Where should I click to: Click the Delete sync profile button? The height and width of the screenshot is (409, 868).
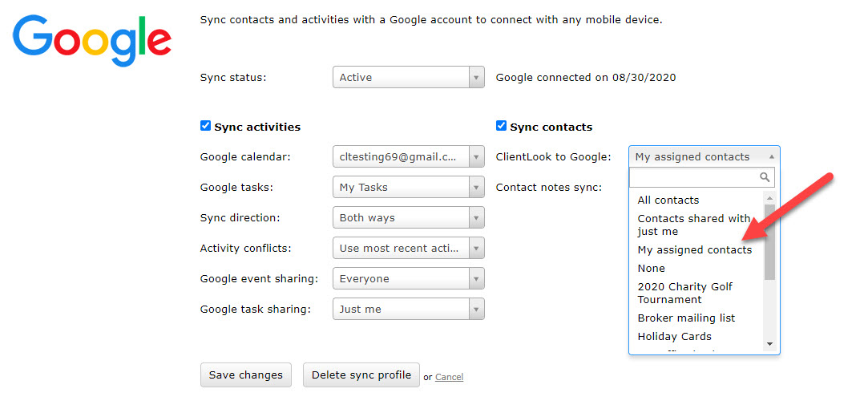(361, 375)
